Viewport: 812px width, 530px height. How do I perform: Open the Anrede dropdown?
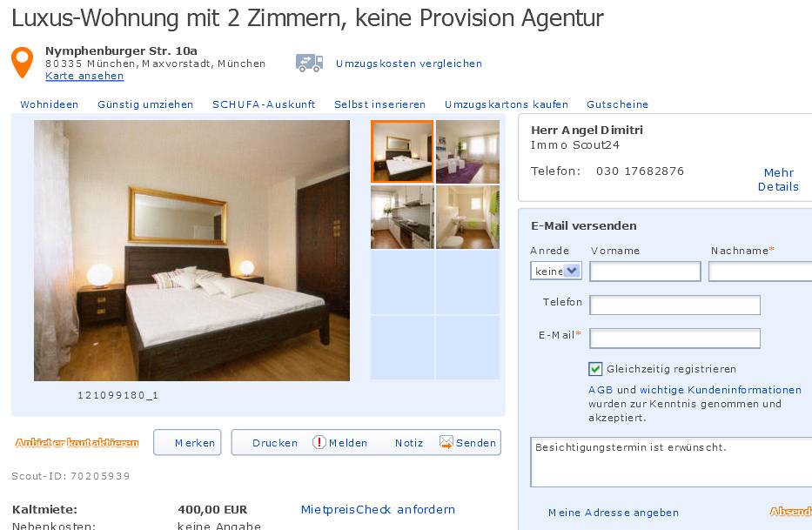[x=556, y=271]
